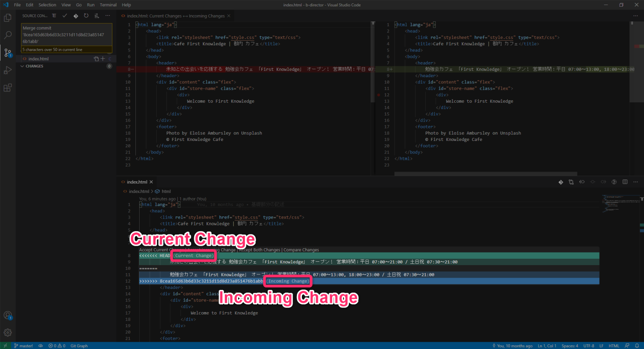Refresh the Source Control view
Viewport: 644px width, 349px height.
click(86, 16)
